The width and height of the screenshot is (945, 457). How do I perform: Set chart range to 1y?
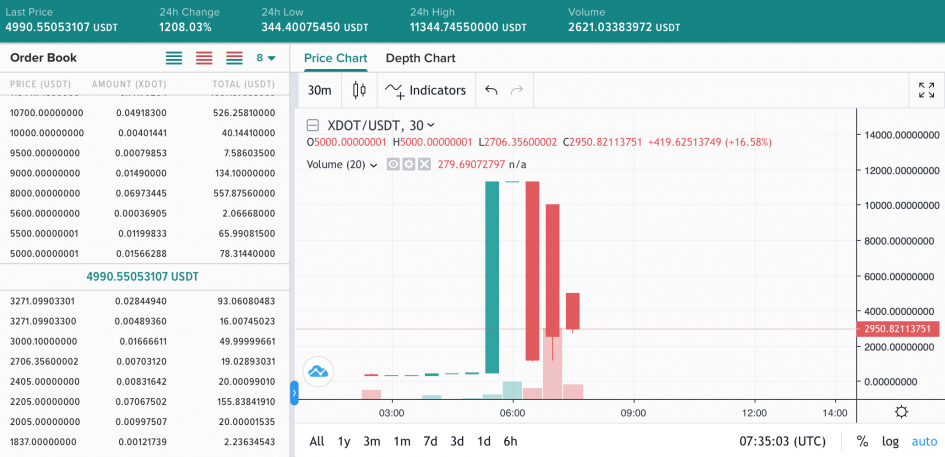coord(344,441)
